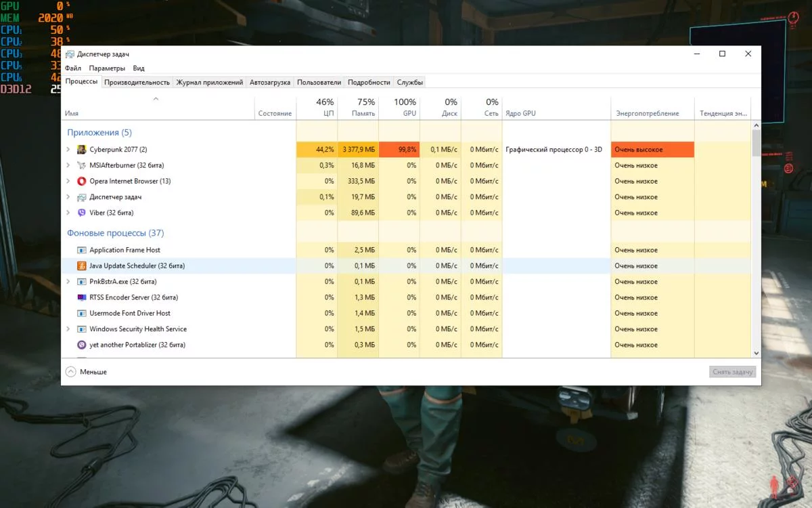Open the Автозагрузка tab
This screenshot has height=508, width=812.
pos(269,82)
